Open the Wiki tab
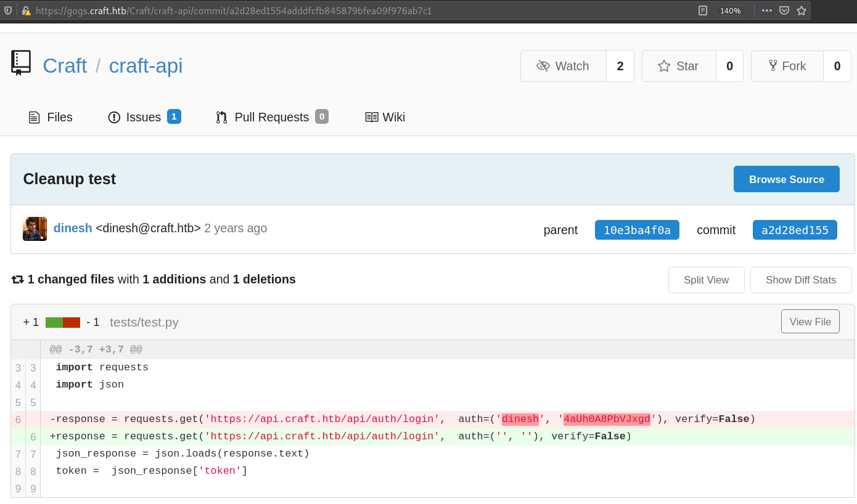This screenshot has width=857, height=504. point(385,117)
